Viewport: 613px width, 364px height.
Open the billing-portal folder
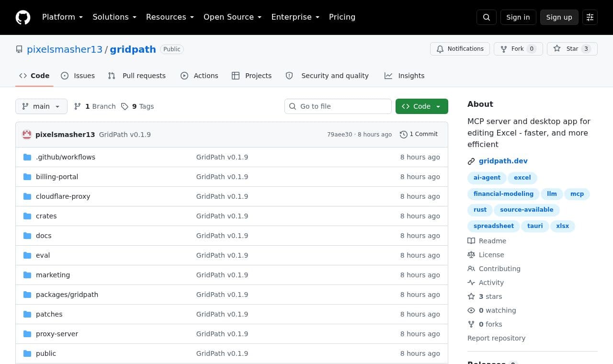(57, 177)
